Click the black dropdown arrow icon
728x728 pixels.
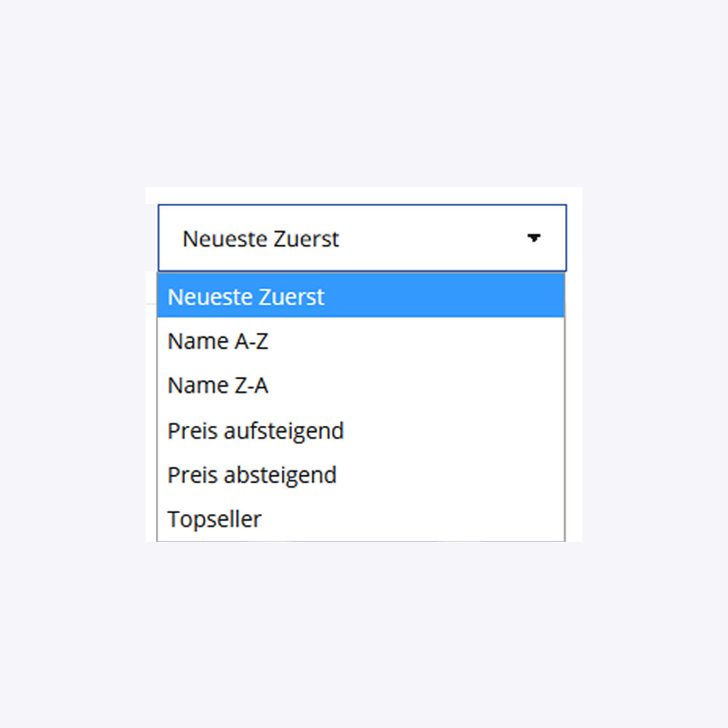point(534,238)
